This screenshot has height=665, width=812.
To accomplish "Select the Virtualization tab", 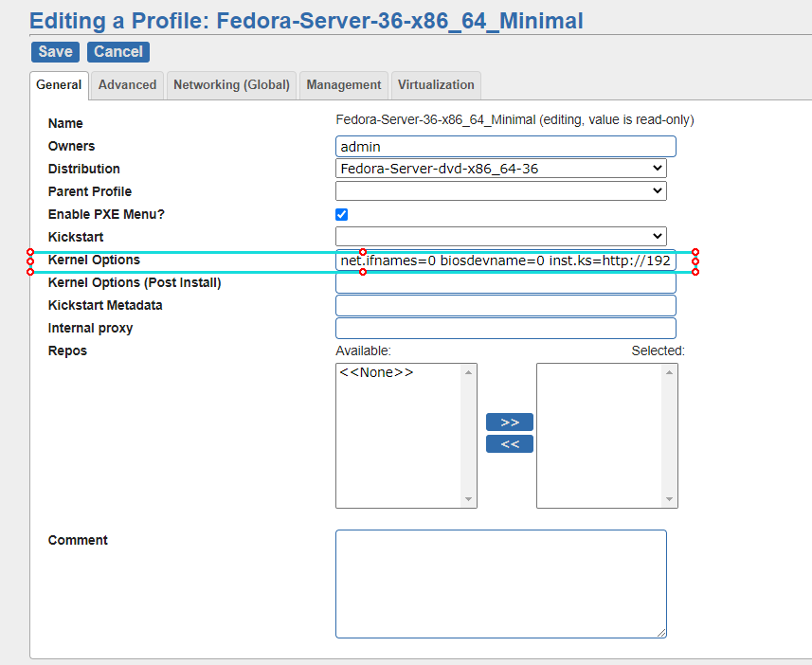I will click(436, 85).
